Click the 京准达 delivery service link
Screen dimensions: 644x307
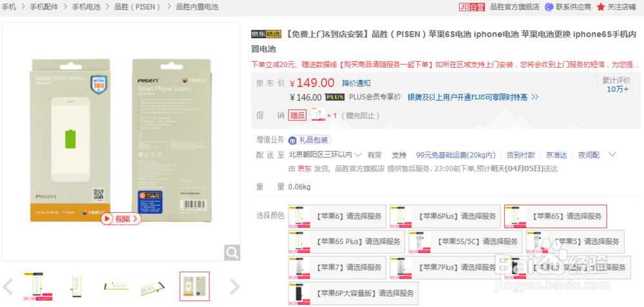click(x=556, y=155)
